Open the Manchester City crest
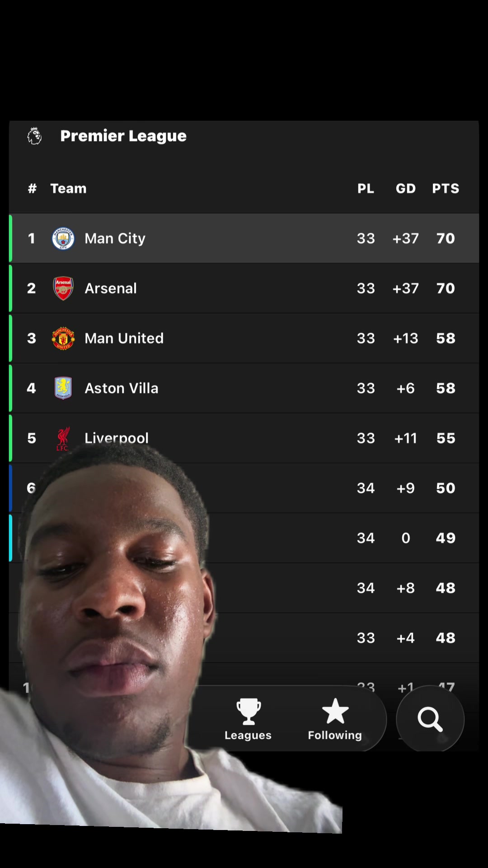 click(63, 239)
